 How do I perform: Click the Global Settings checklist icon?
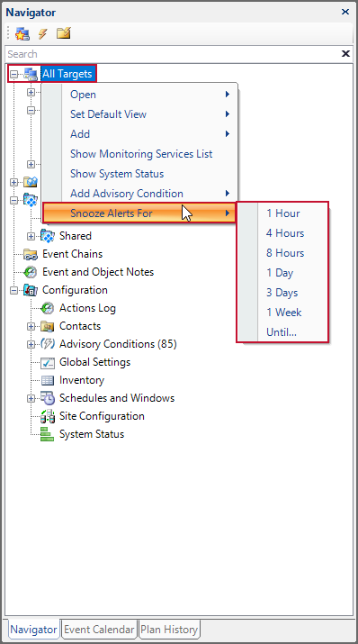48,362
